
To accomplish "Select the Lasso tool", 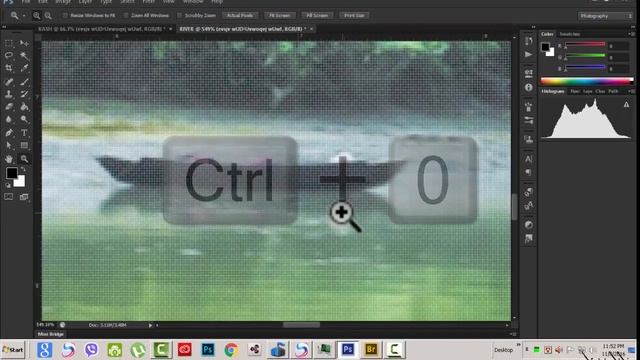I will [9, 56].
